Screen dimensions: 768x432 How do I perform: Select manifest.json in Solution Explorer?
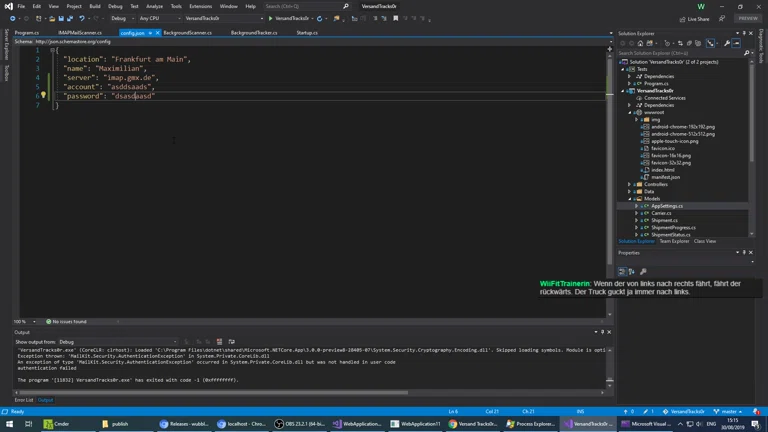(665, 177)
